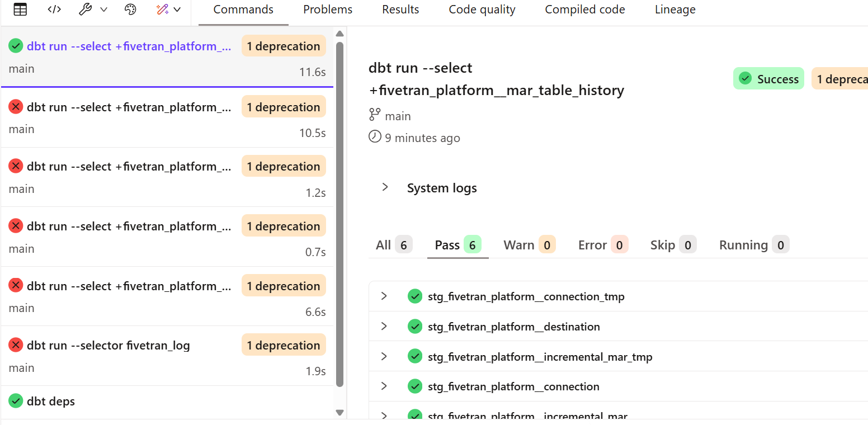Click the green Success status badge
The height and width of the screenshot is (425, 868).
pyautogui.click(x=768, y=79)
